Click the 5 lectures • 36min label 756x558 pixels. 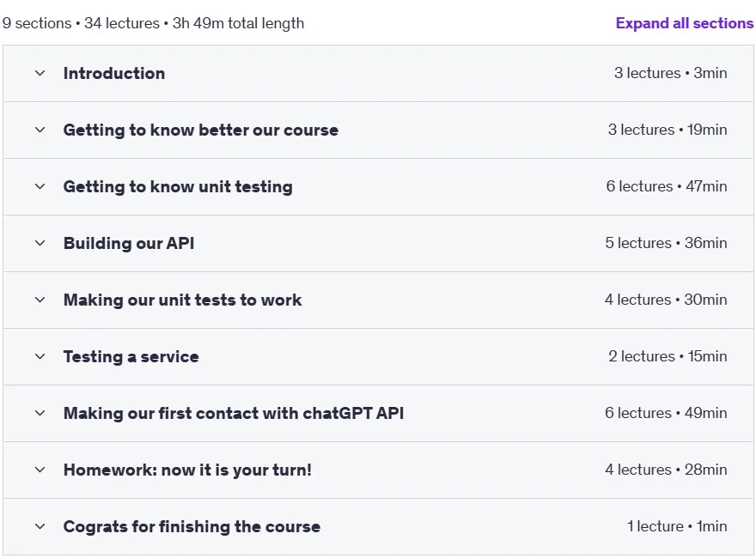click(x=666, y=243)
